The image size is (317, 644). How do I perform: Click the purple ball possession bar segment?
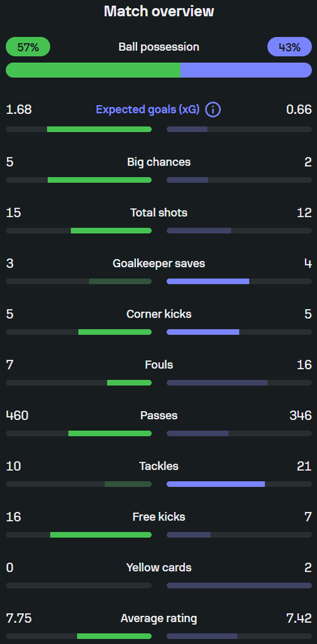[247, 70]
